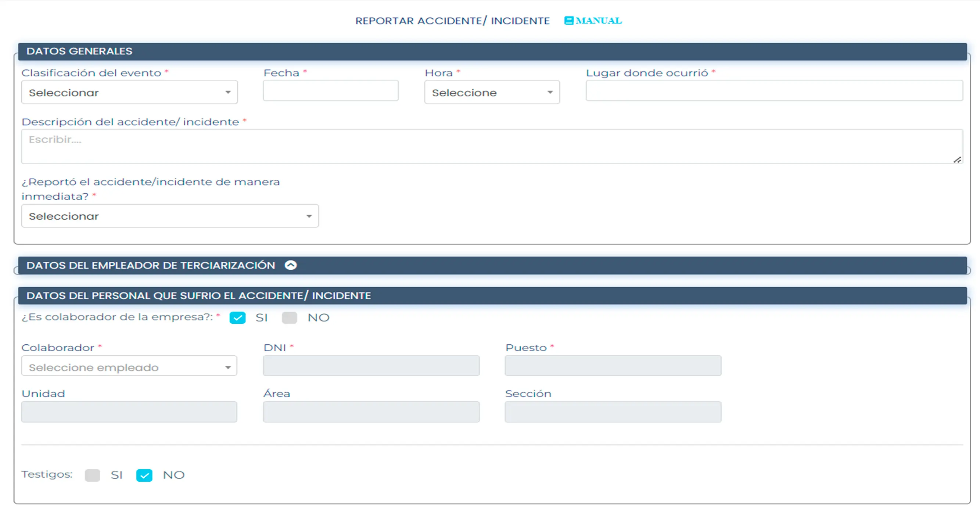Click the DNI field
The height and width of the screenshot is (506, 980).
(371, 366)
